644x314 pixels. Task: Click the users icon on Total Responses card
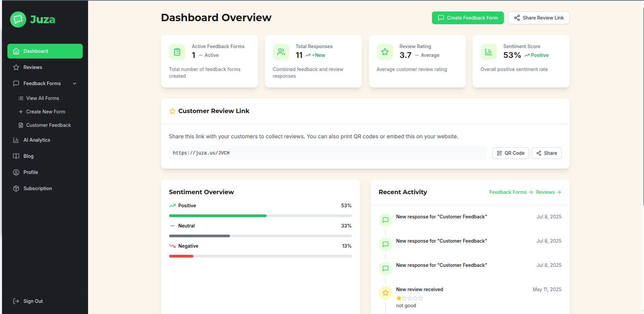click(281, 52)
